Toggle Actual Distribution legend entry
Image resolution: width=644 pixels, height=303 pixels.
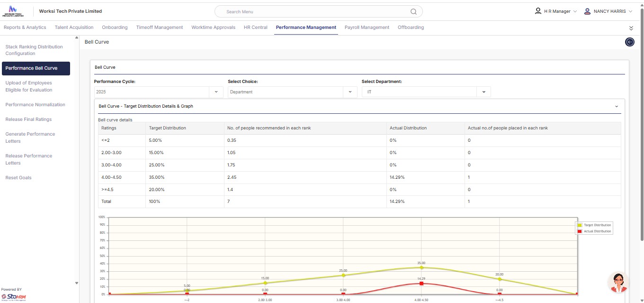(594, 231)
